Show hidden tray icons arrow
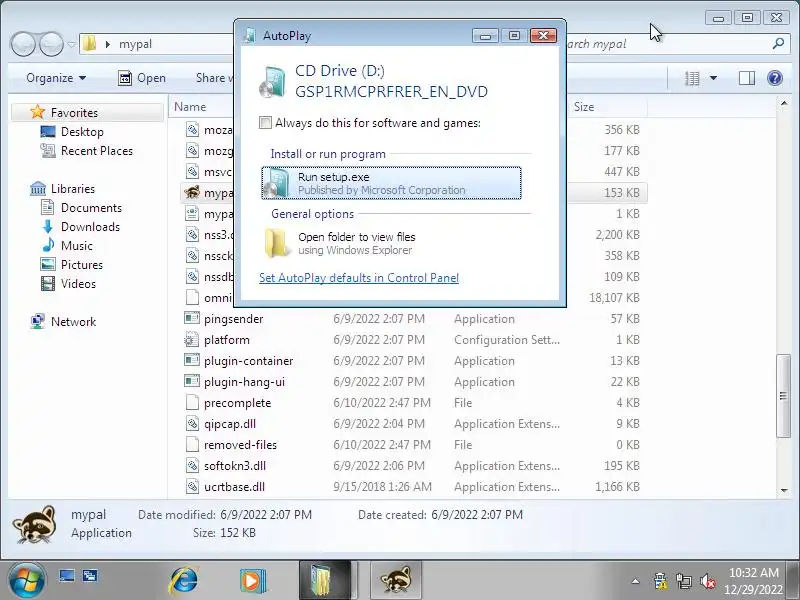 (635, 581)
